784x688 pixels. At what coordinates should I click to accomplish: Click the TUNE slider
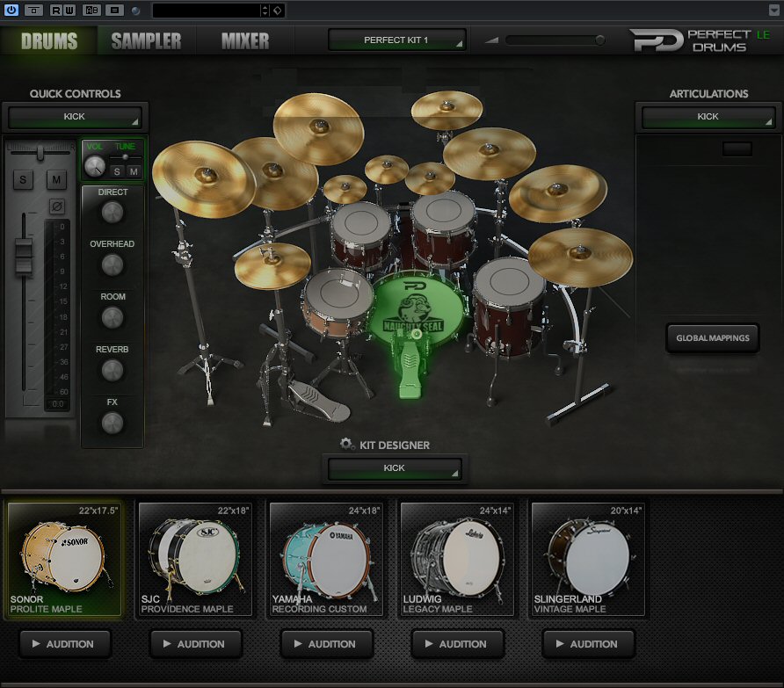(x=126, y=157)
